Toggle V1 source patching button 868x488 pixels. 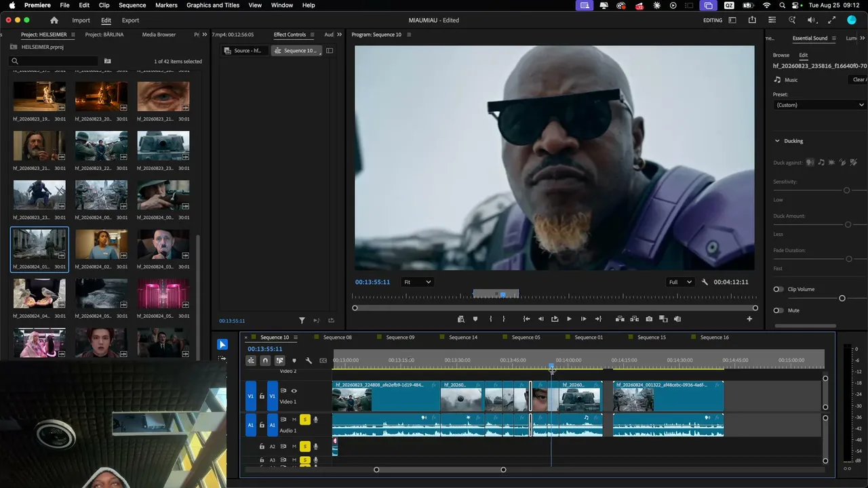[x=251, y=396]
